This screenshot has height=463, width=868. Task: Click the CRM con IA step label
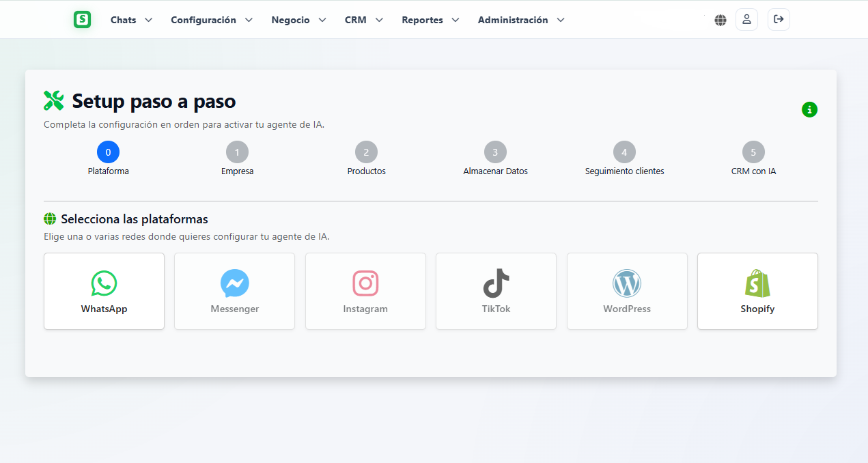click(x=753, y=171)
